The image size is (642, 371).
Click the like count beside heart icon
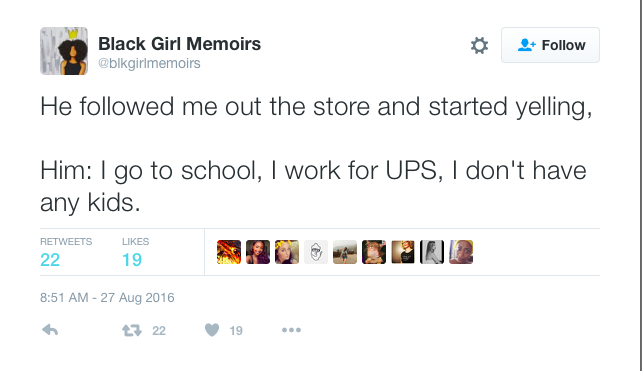236,330
